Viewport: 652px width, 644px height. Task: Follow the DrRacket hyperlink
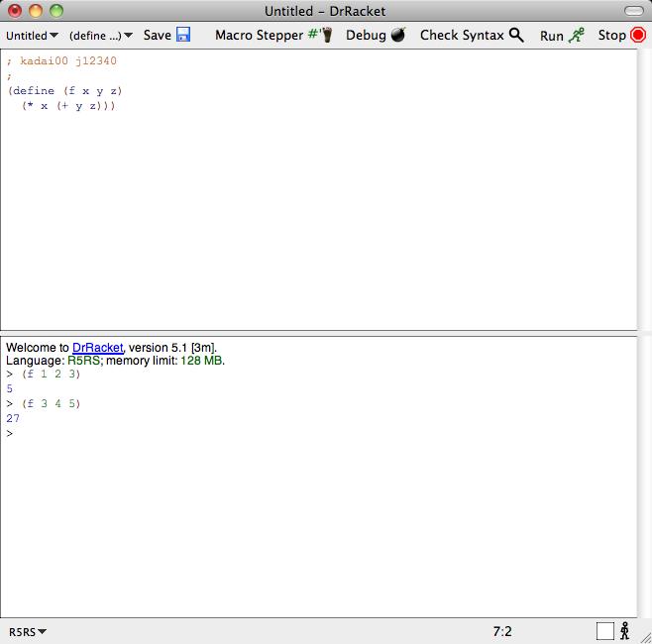(x=98, y=348)
